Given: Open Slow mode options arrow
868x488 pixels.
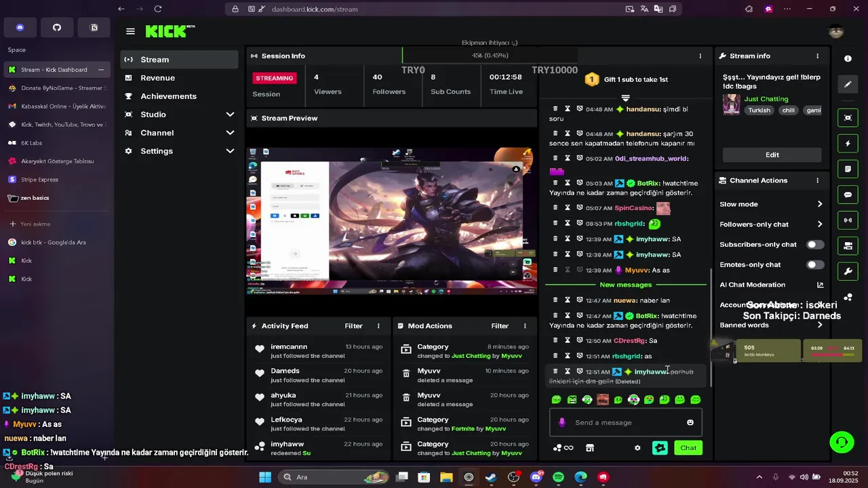Looking at the screenshot, I should click(x=820, y=204).
